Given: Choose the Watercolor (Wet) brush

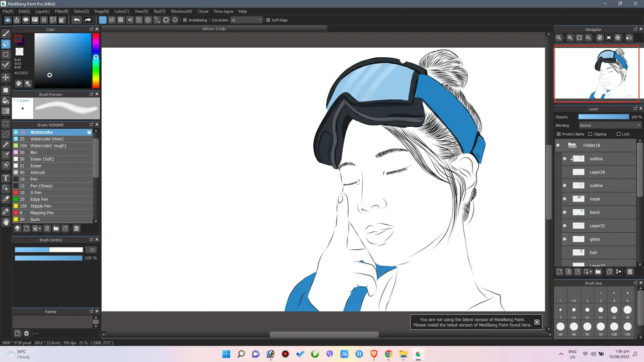Looking at the screenshot, I should tap(52, 139).
